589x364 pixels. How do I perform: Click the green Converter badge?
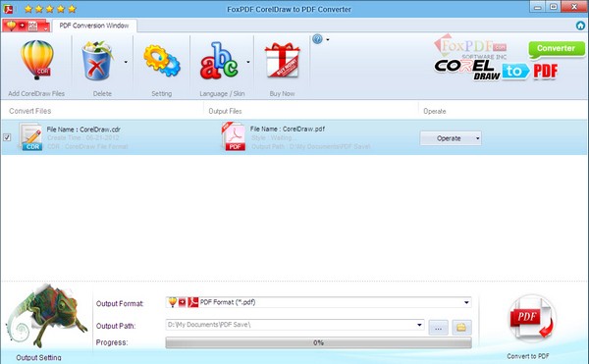(557, 49)
